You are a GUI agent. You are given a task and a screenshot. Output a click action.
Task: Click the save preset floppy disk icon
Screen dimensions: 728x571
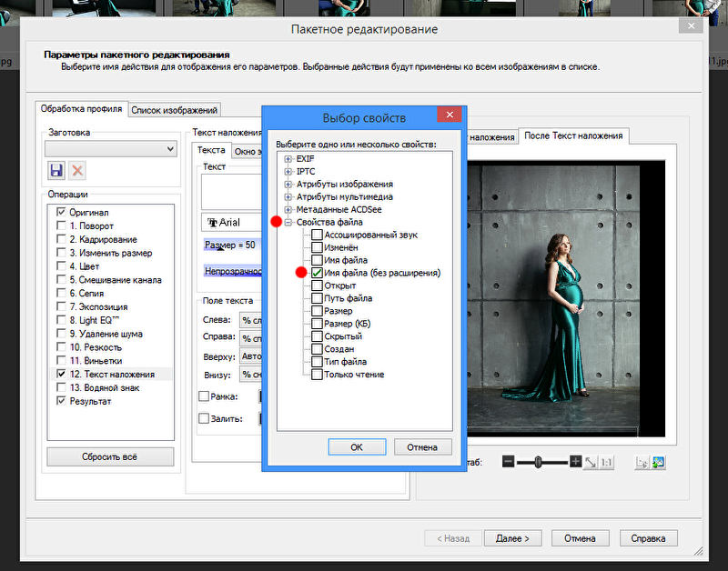pos(56,170)
